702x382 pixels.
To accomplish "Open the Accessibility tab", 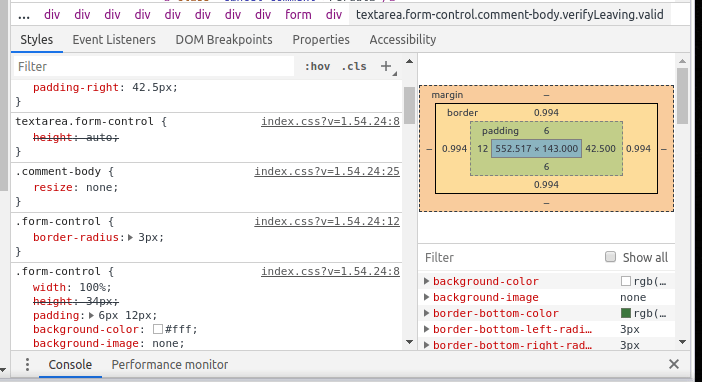I will click(403, 40).
